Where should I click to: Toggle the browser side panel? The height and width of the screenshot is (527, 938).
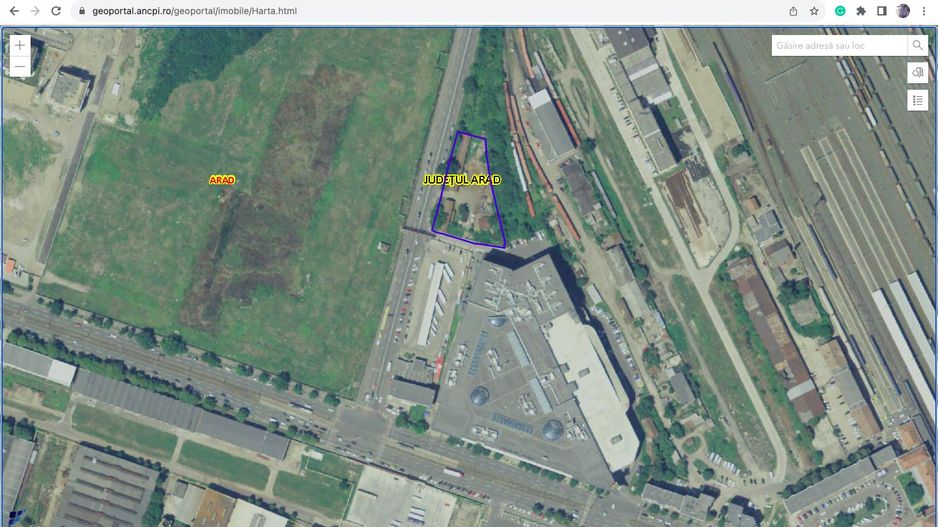[882, 11]
